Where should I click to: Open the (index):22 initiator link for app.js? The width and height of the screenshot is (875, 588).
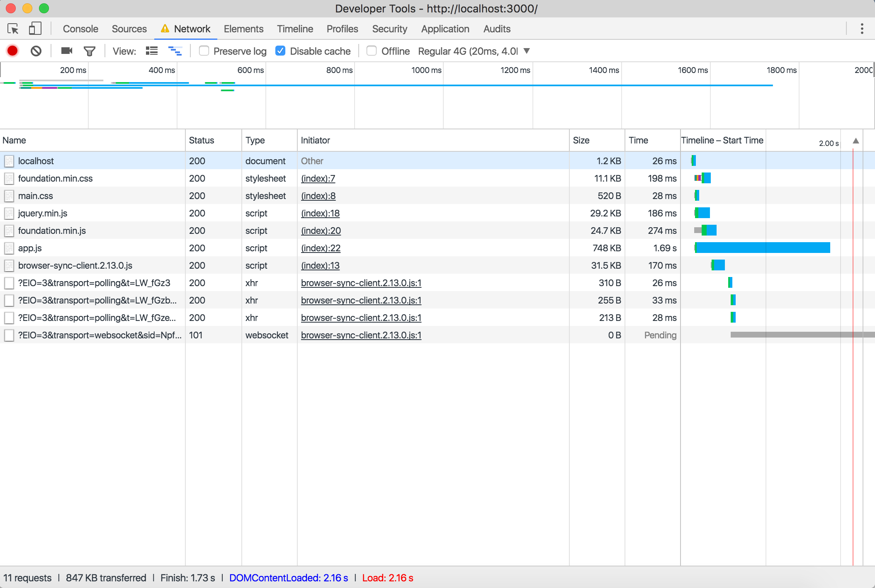pos(321,248)
